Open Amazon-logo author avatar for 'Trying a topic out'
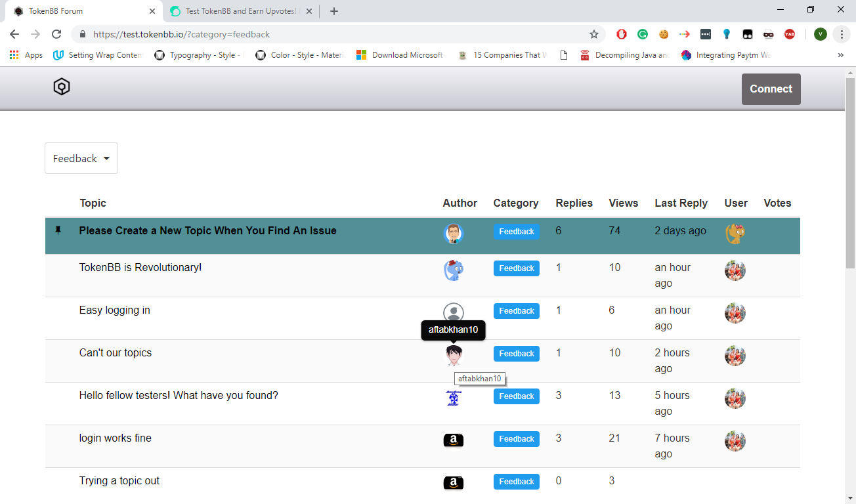The image size is (856, 504). (x=454, y=484)
